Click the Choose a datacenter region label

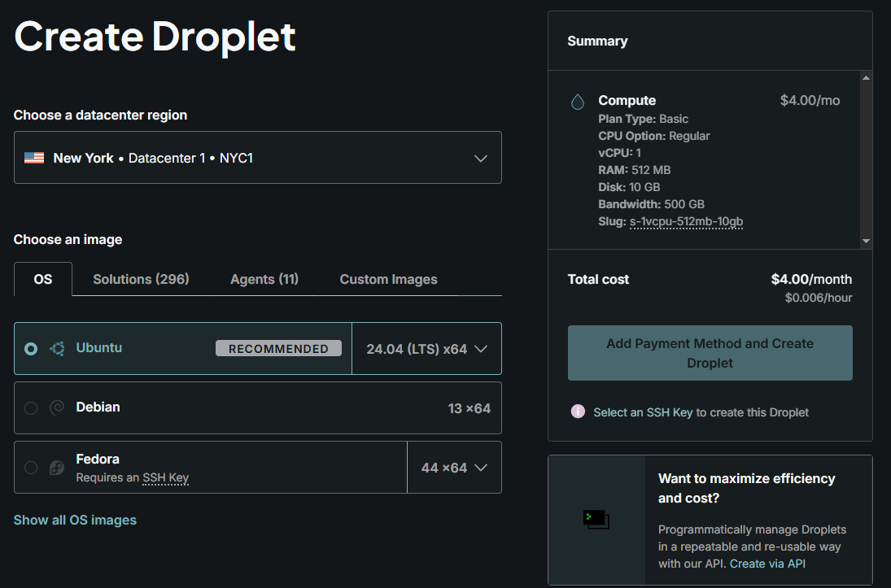(x=100, y=115)
